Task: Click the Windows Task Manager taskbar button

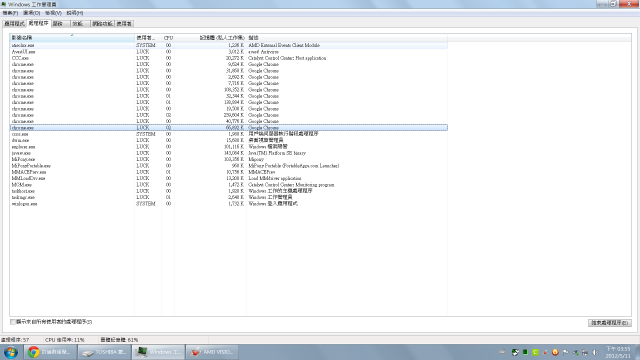Action: tap(158, 352)
